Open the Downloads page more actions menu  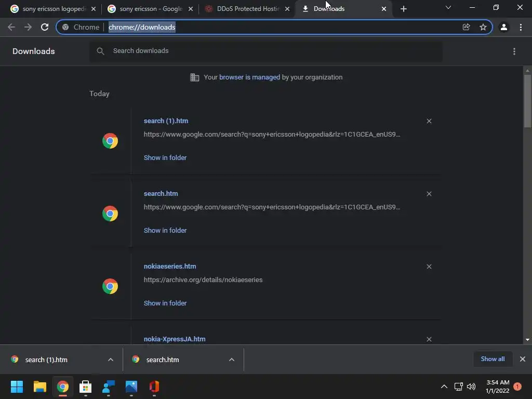[x=514, y=51]
